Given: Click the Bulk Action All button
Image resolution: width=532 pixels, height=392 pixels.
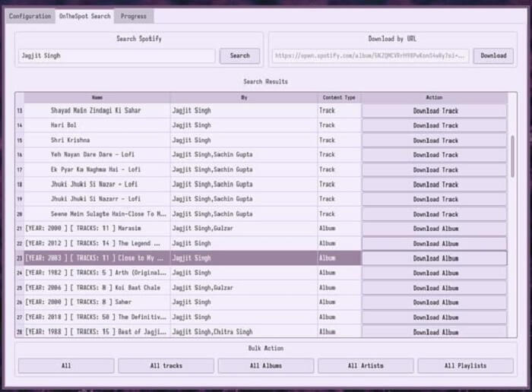Looking at the screenshot, I should tap(66, 365).
